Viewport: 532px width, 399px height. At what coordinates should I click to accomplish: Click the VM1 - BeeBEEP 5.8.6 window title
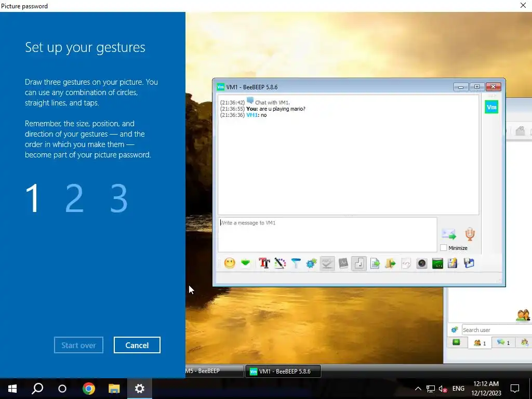[252, 87]
